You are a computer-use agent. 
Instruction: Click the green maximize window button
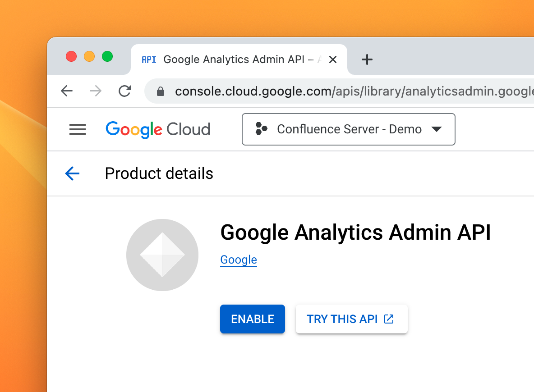tap(107, 56)
